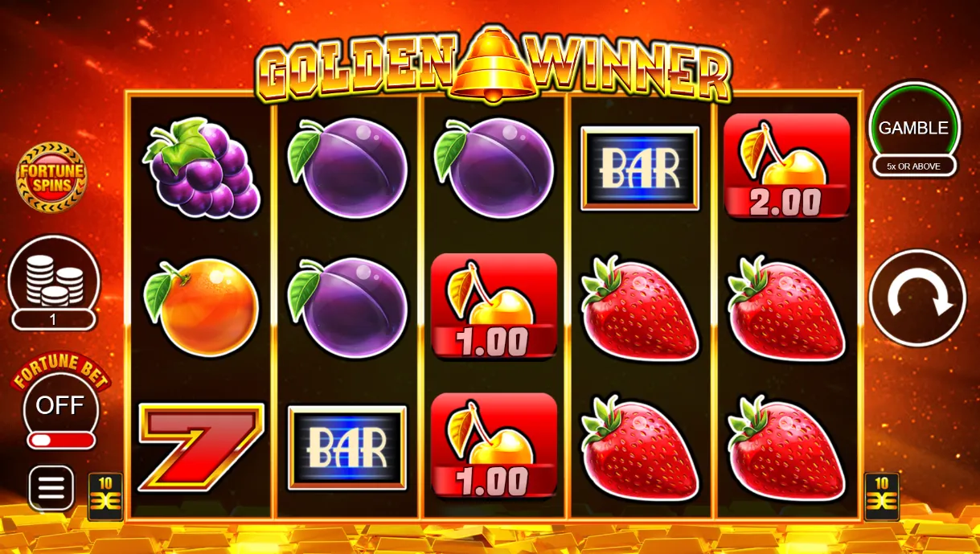This screenshot has height=554, width=980.
Task: Toggle the Fortune Bet OFF switch
Action: [x=60, y=404]
